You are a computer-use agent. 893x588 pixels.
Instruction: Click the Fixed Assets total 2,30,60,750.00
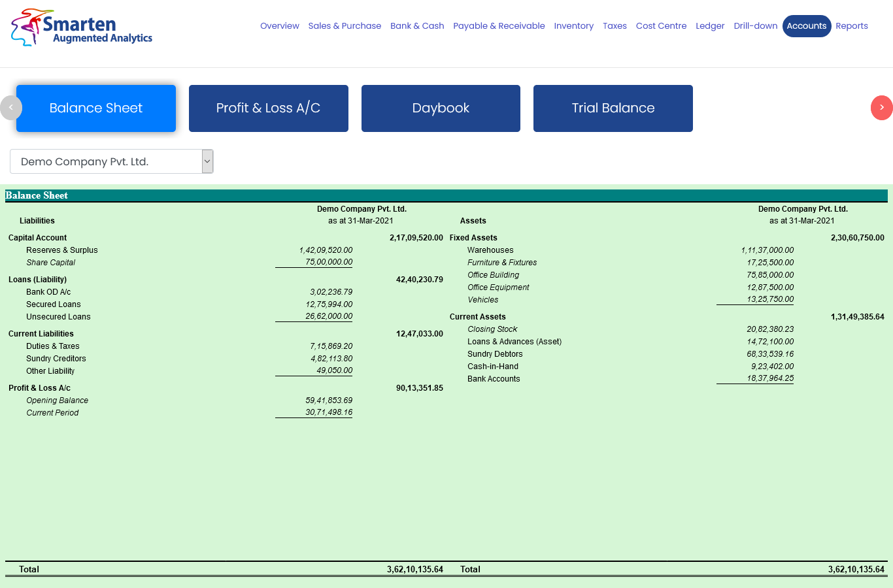tap(858, 238)
